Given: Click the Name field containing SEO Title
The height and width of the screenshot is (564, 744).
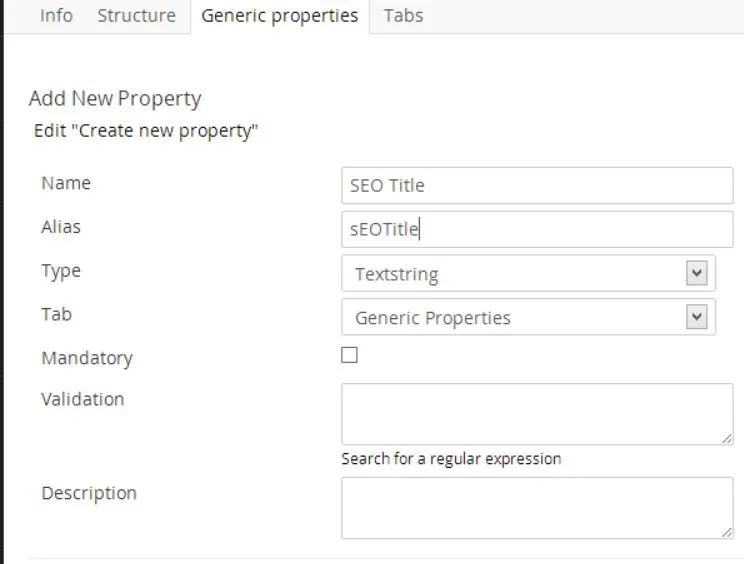Looking at the screenshot, I should tap(537, 185).
